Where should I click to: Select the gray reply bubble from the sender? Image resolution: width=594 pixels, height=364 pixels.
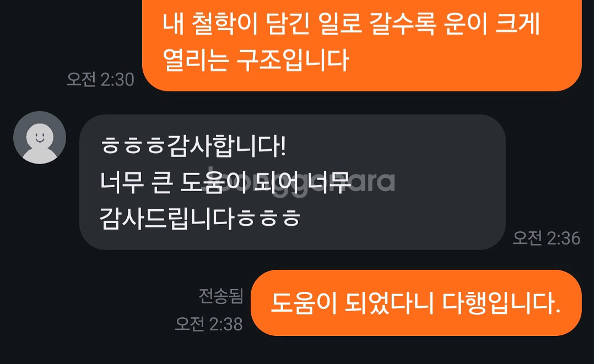(293, 182)
